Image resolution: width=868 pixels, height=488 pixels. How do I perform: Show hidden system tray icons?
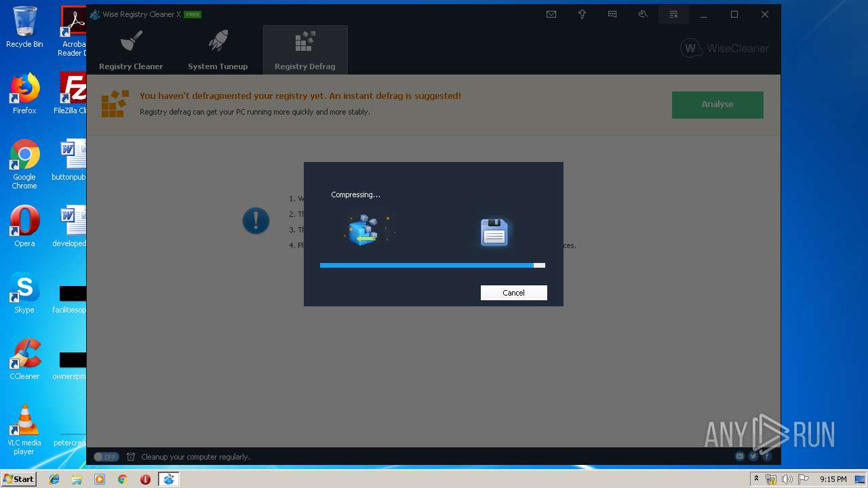(756, 479)
